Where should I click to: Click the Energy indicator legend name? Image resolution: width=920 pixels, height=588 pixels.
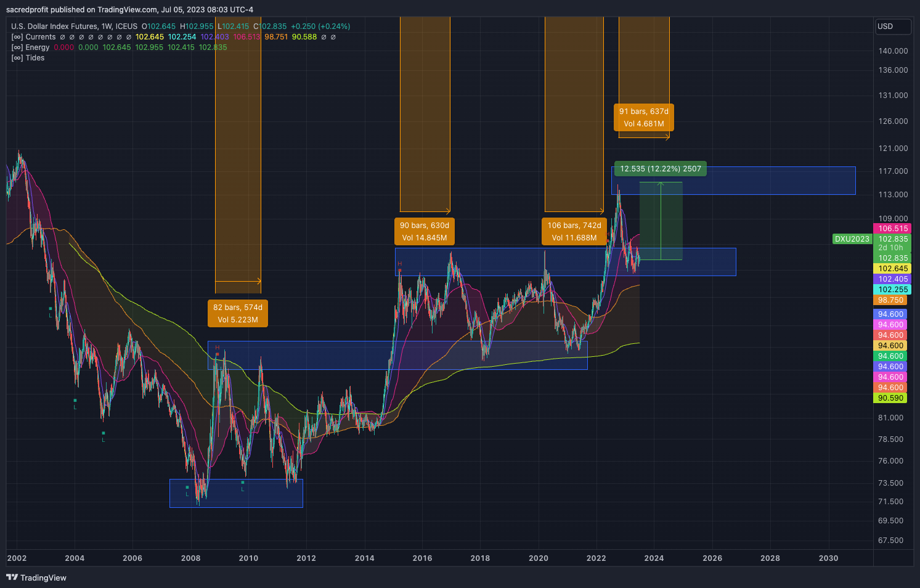38,47
